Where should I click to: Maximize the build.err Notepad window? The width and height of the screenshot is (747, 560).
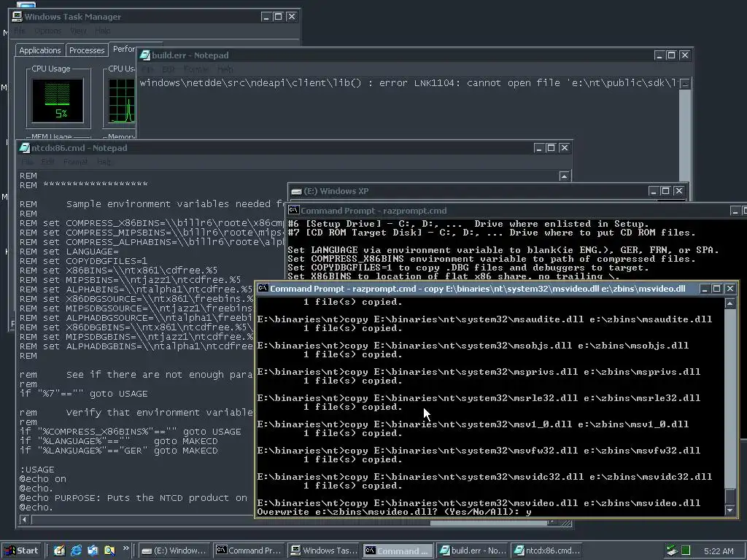[x=671, y=55]
